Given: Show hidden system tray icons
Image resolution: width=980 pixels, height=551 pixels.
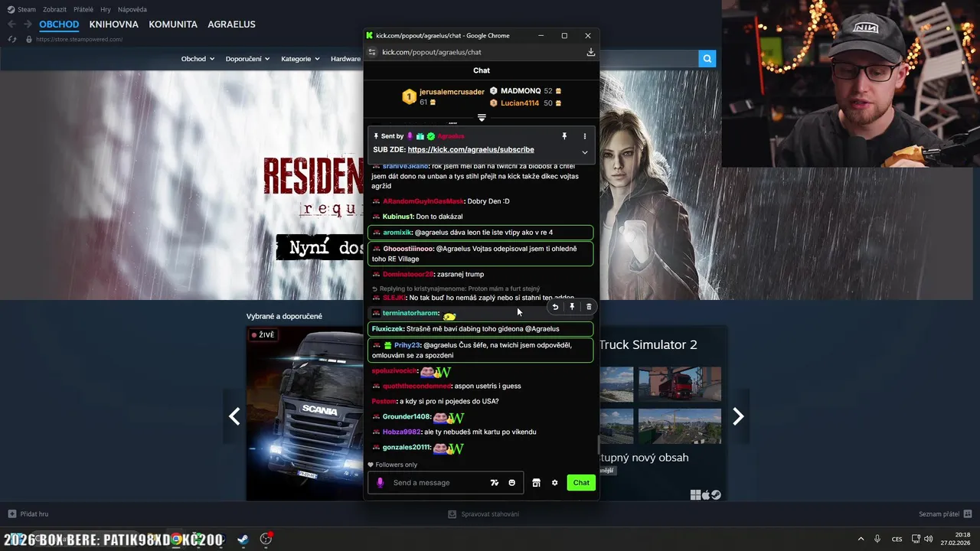Looking at the screenshot, I should coord(861,539).
